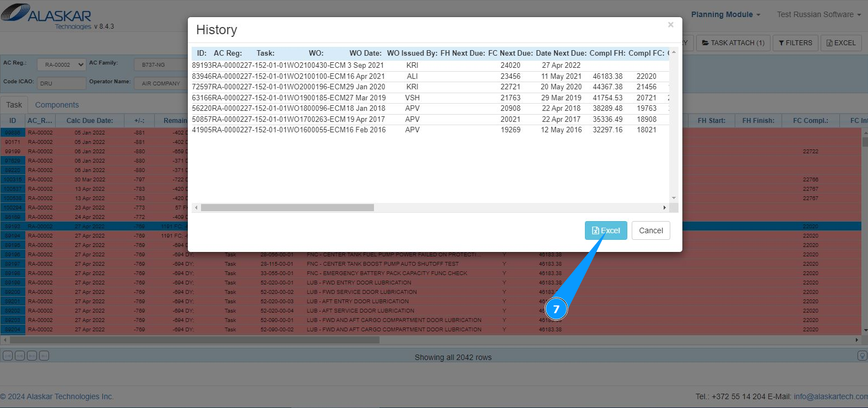Select History row with ID 89193

[x=430, y=65]
